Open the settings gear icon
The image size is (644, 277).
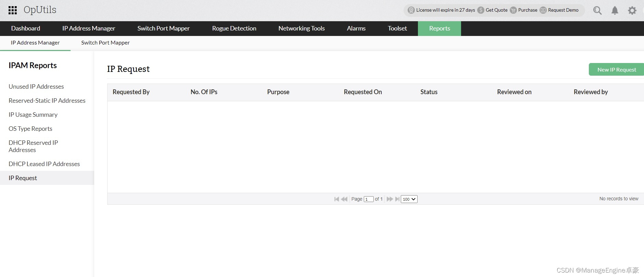coord(632,10)
